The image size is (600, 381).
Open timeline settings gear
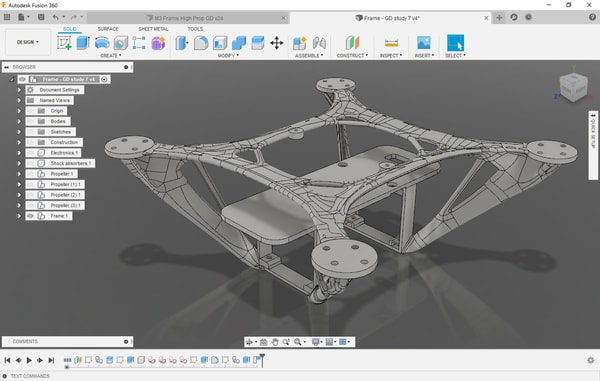point(591,360)
